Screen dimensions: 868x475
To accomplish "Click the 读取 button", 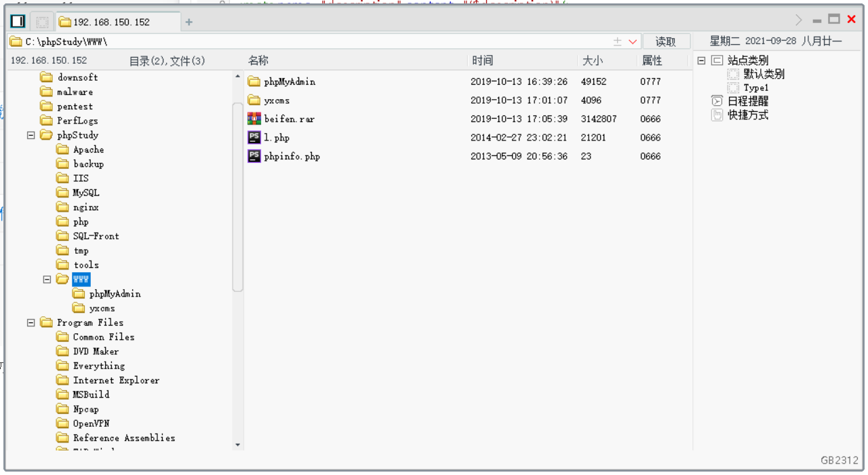I will coord(666,41).
